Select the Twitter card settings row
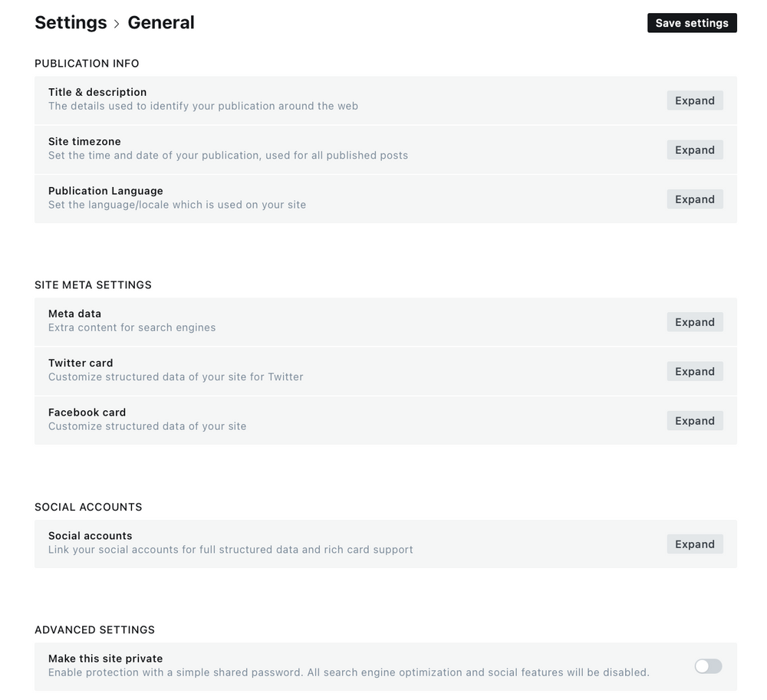This screenshot has height=700, width=767. pos(307,369)
